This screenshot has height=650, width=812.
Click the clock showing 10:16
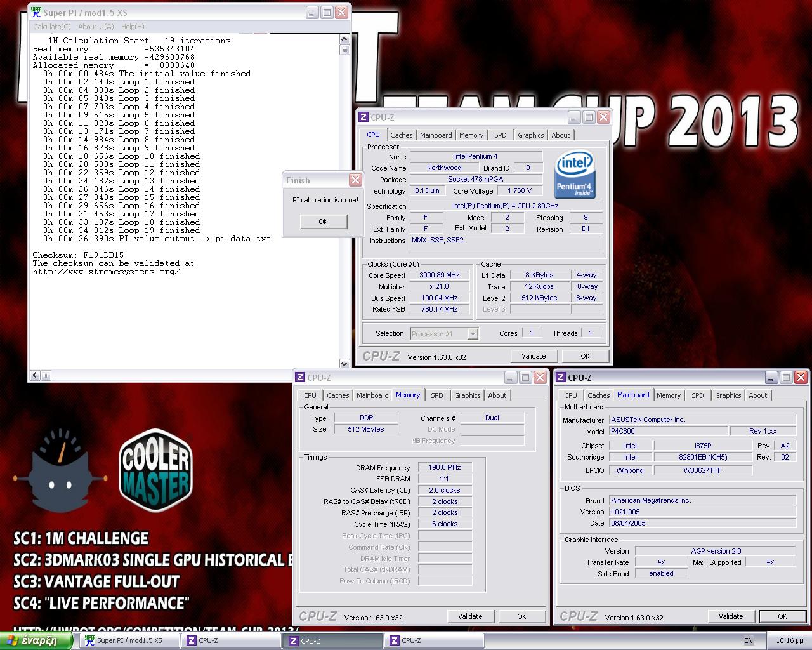789,640
